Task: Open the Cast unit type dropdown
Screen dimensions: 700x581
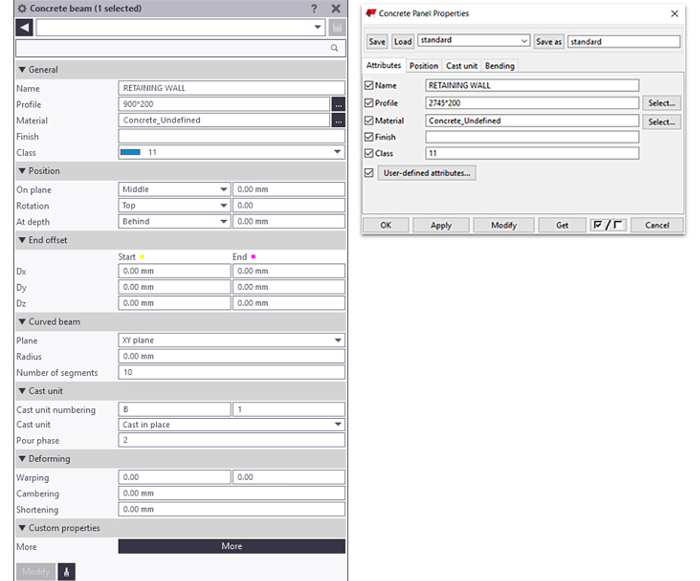Action: pyautogui.click(x=337, y=425)
